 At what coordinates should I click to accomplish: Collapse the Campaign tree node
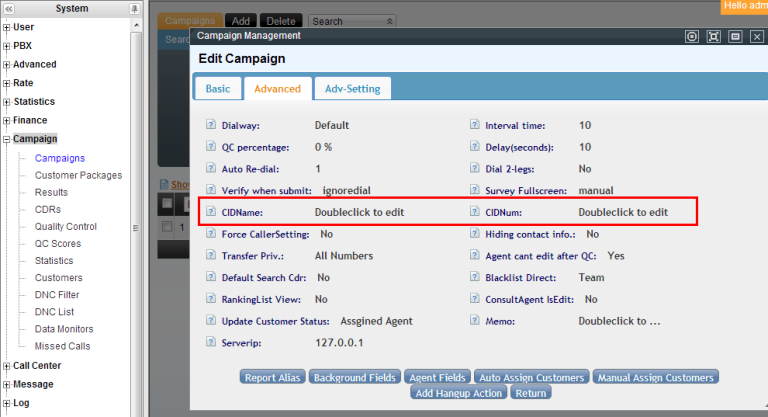pos(7,139)
